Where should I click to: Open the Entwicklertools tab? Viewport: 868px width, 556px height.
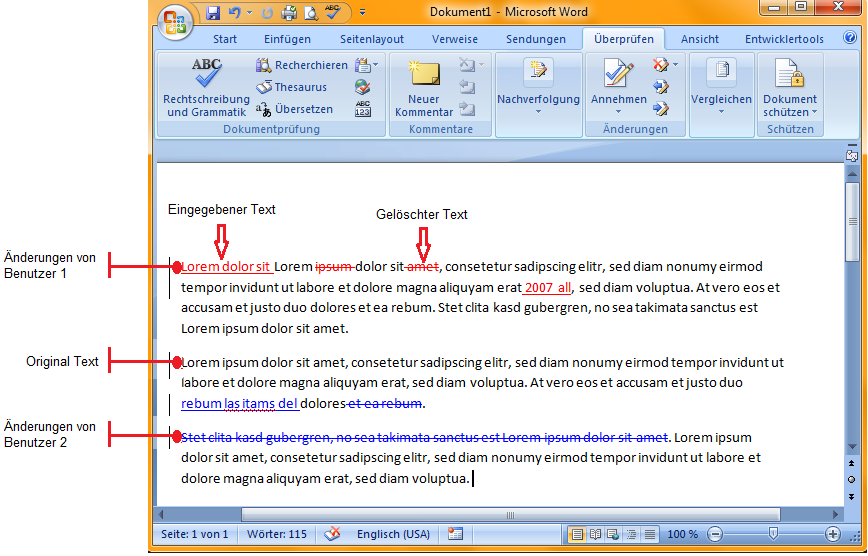[784, 39]
